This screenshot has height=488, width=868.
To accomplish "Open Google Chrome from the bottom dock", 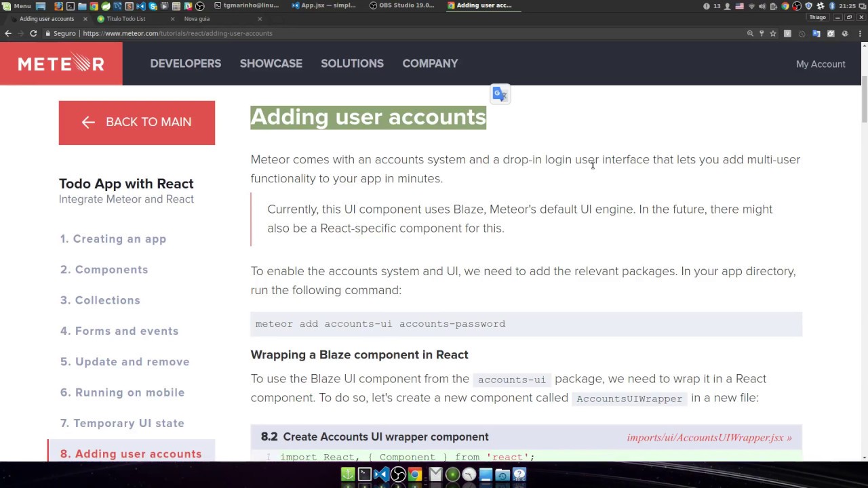I will click(x=415, y=474).
